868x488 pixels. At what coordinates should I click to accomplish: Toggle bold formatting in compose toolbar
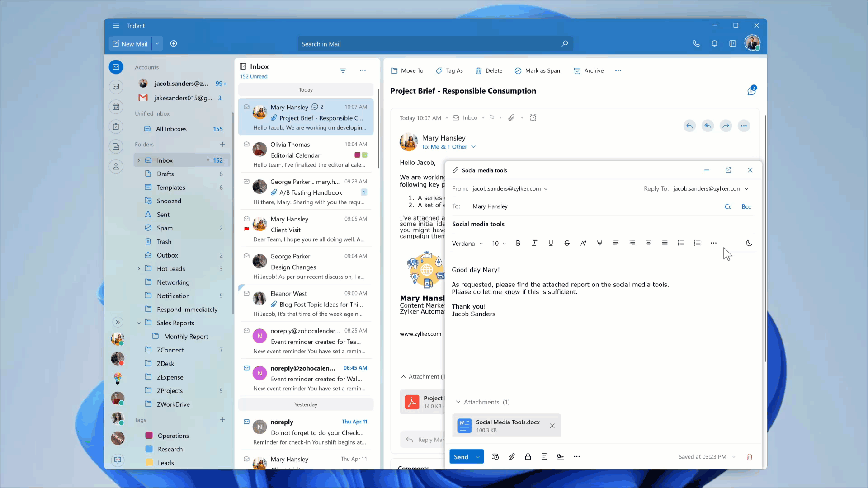tap(518, 243)
